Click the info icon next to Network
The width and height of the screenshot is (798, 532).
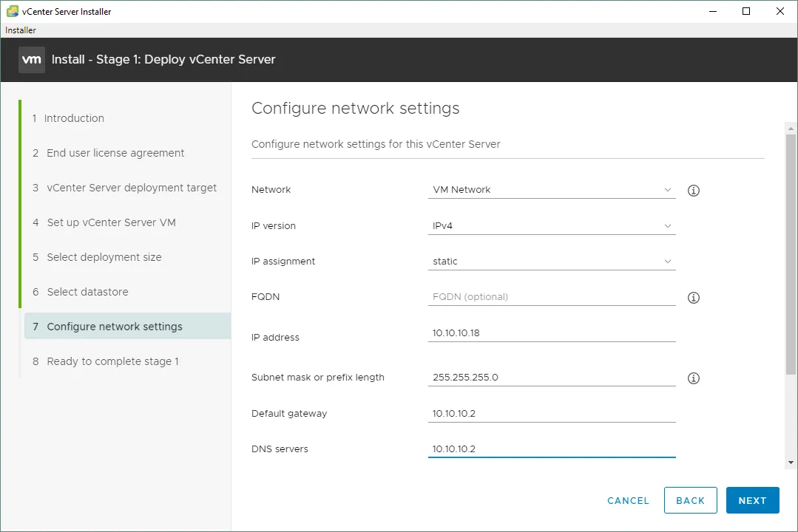click(693, 191)
